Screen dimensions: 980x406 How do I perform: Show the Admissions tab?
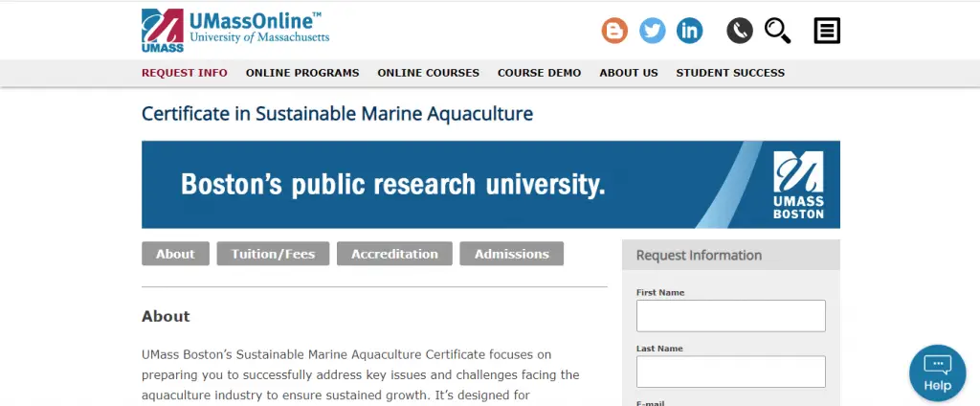click(x=512, y=254)
